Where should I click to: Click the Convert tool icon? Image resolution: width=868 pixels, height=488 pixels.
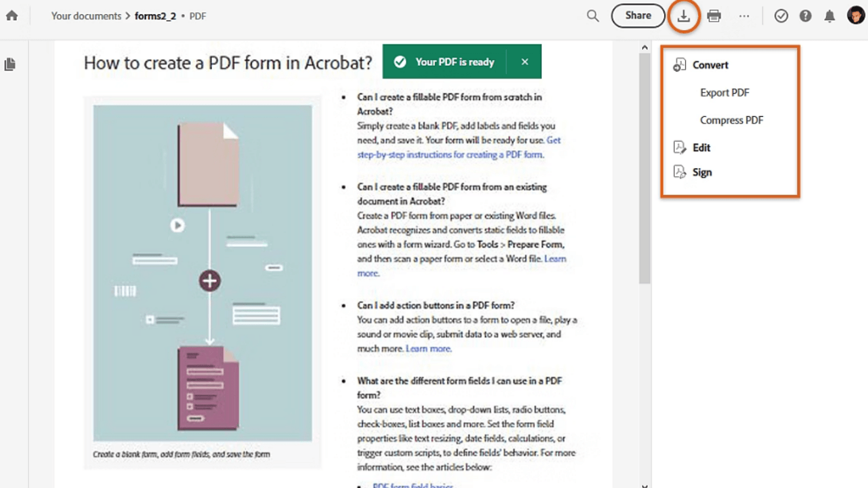[679, 65]
